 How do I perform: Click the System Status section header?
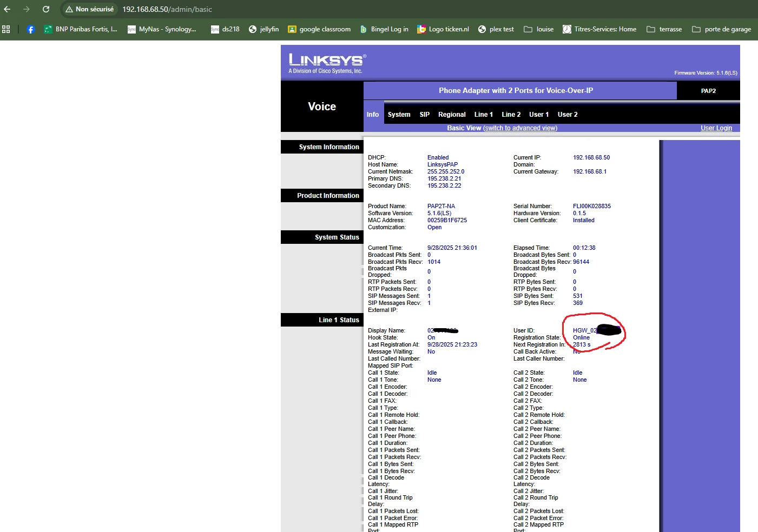[x=322, y=237]
